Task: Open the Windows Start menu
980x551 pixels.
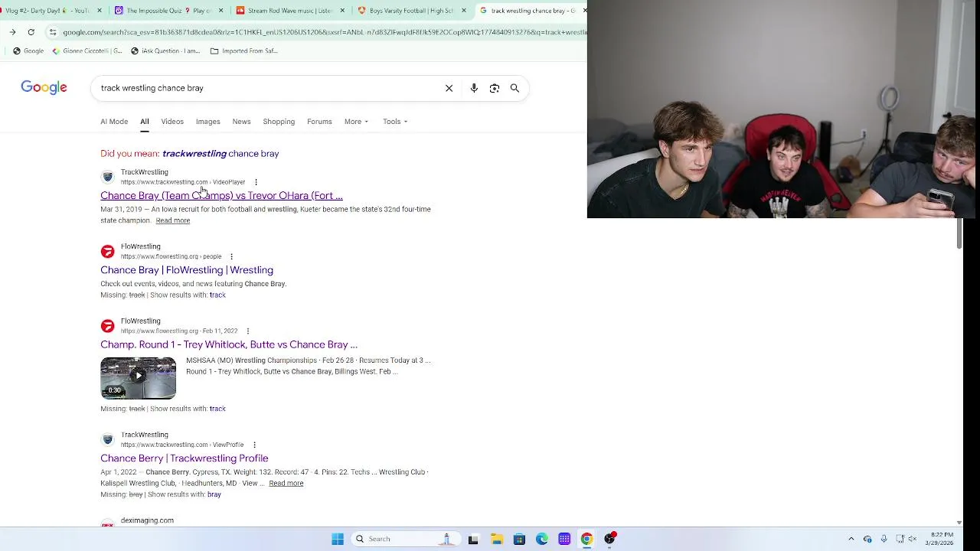Action: click(338, 539)
